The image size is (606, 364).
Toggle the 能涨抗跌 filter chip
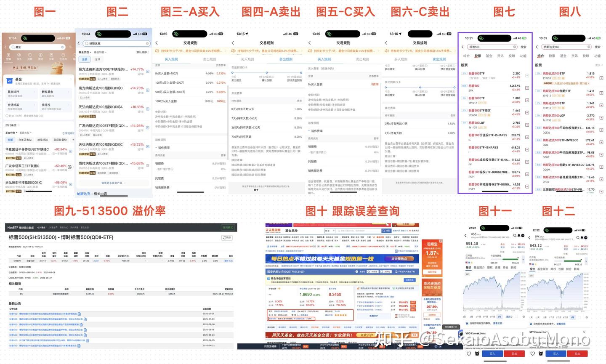[43, 139]
